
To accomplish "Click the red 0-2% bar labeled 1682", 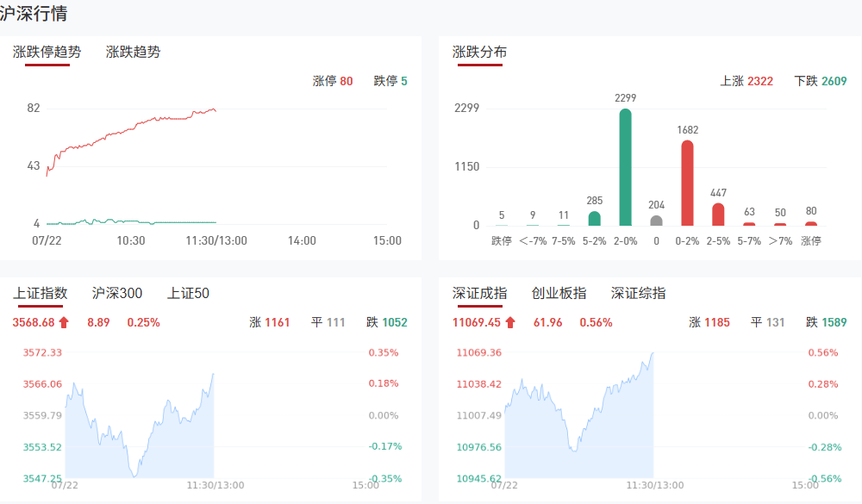I will tap(687, 183).
